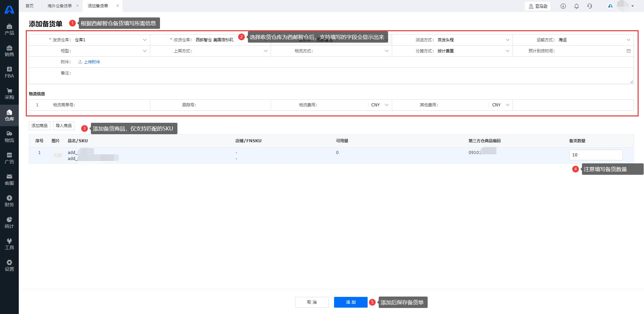Screen dimensions: 644x314
Task: Open the 统计 sidebar module
Action: click(9, 222)
